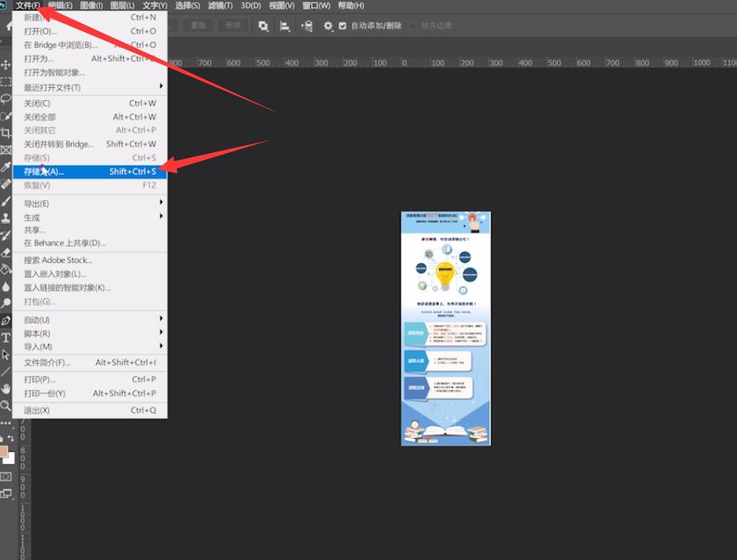Choose 在 Bridge 中浏览(B)... entry

point(90,45)
